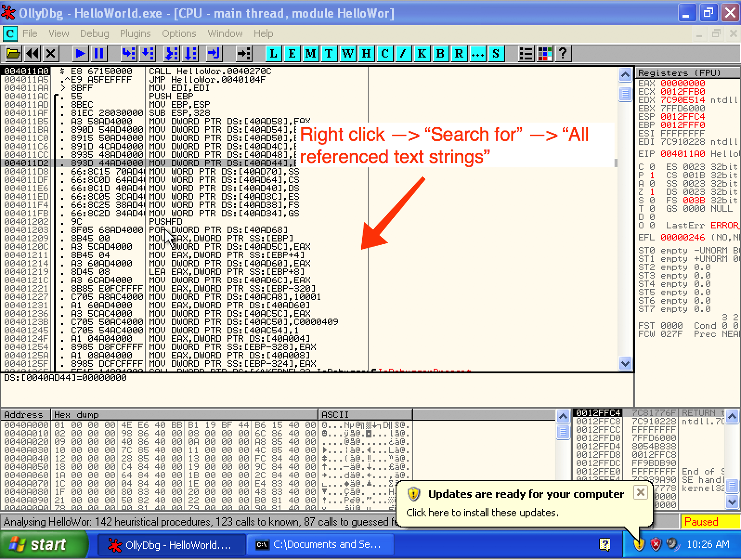Open the CPU window system menu C icon

pyautogui.click(x=10, y=33)
